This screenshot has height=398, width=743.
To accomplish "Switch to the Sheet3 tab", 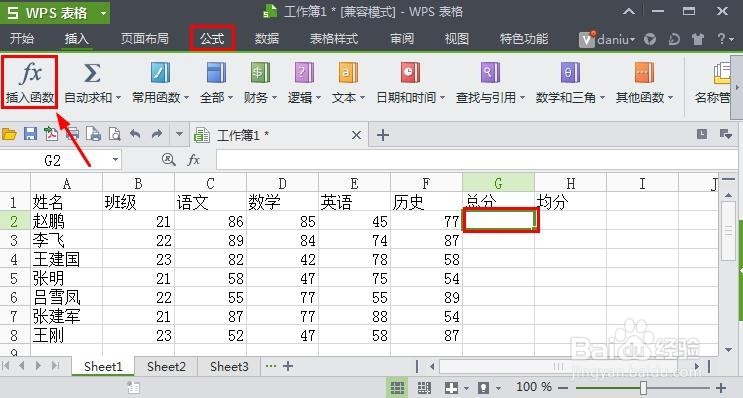I will [x=229, y=366].
